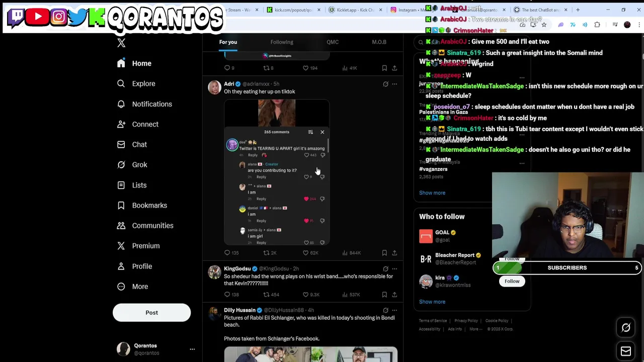Viewport: 644px width, 362px height.
Task: Open a new browser tab
Action: (578, 10)
